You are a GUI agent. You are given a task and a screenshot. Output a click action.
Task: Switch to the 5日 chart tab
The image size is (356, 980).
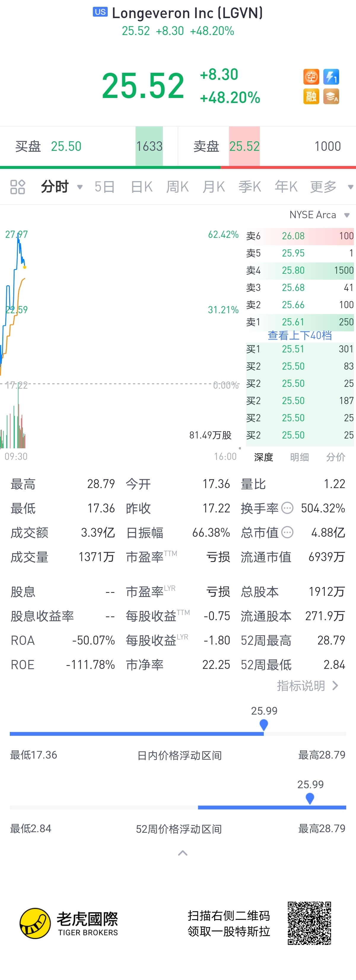pos(105,187)
